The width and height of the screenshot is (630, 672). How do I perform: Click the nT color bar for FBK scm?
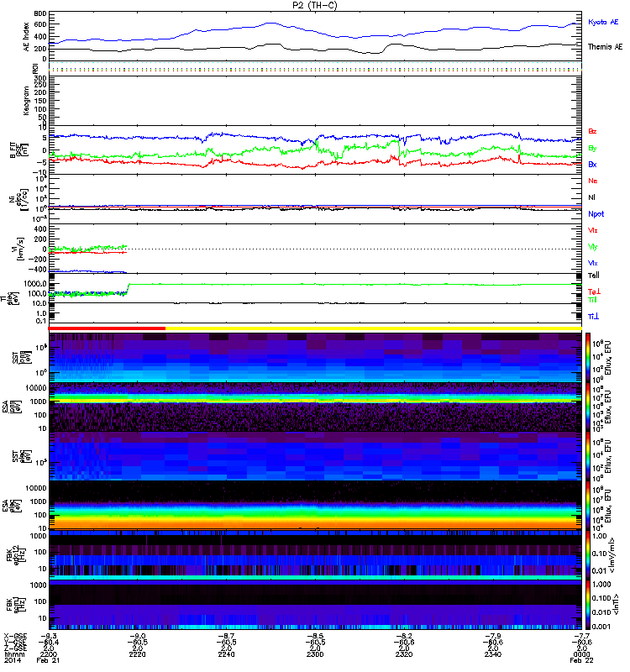[x=588, y=604]
